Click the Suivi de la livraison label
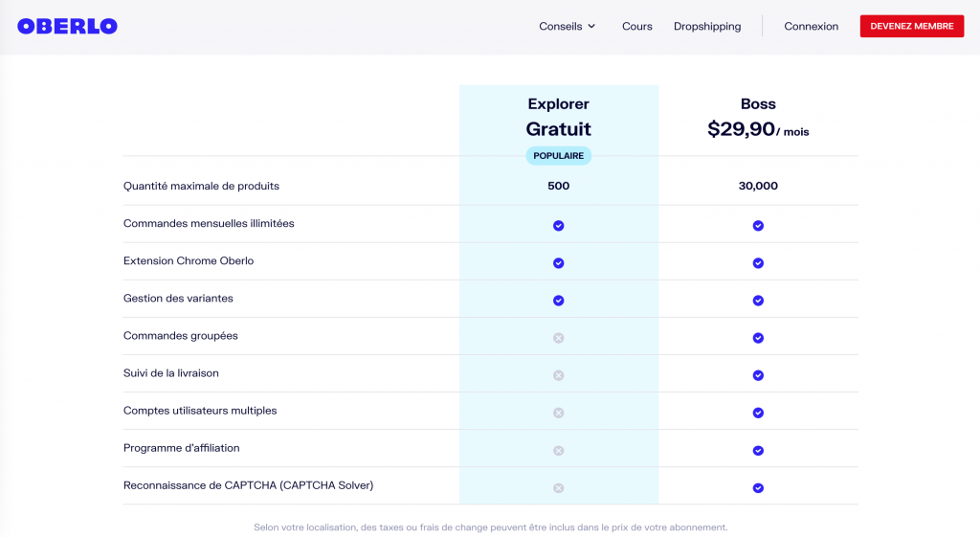Viewport: 980px width, 538px height. pyautogui.click(x=171, y=373)
